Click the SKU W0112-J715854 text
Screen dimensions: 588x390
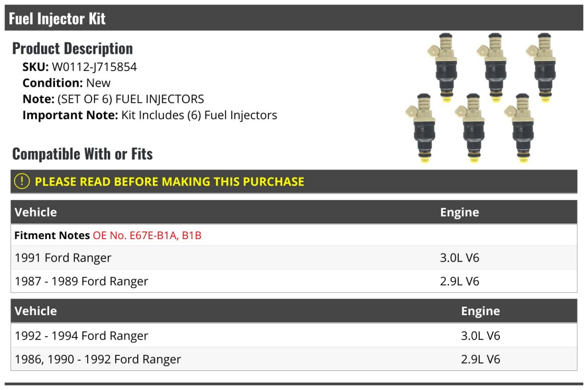coord(80,67)
